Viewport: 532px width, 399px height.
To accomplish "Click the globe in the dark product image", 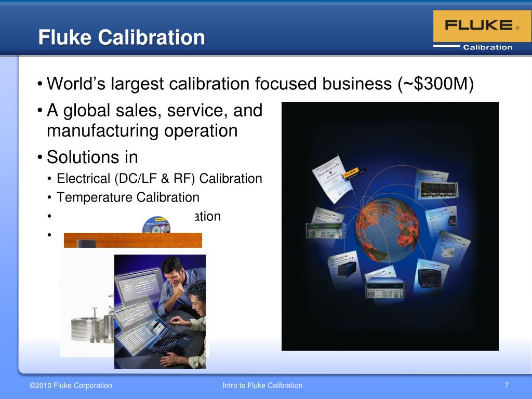I will tap(387, 231).
